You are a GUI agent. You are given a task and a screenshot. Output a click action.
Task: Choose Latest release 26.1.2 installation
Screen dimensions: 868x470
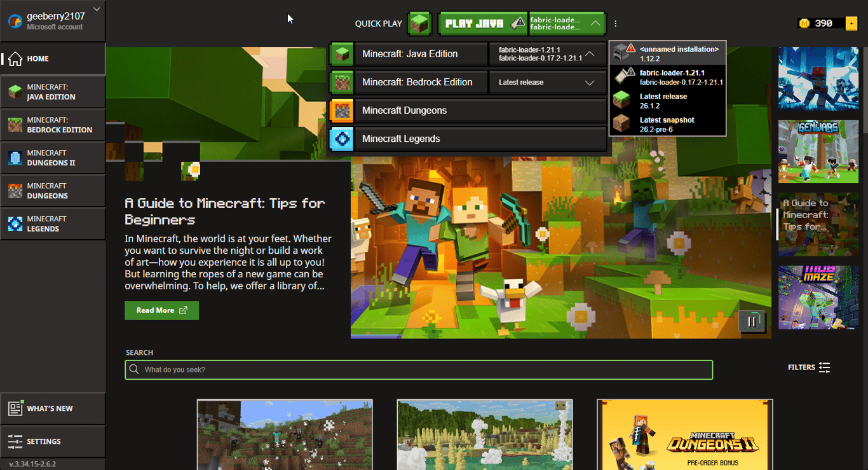[667, 101]
